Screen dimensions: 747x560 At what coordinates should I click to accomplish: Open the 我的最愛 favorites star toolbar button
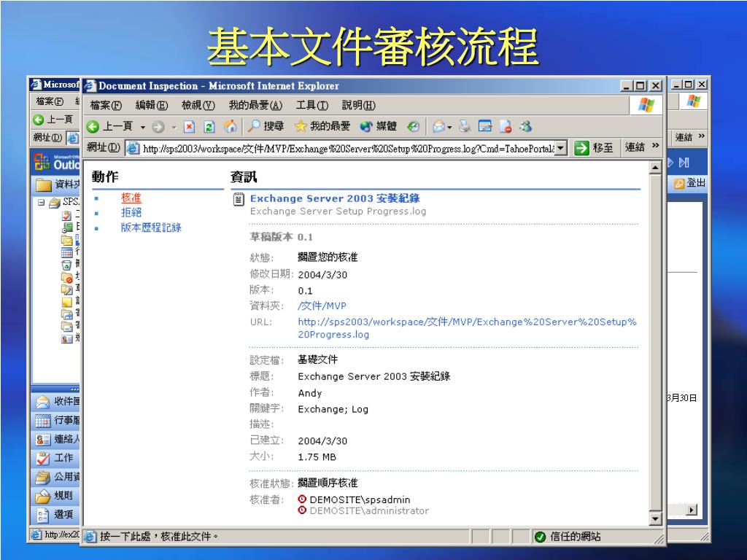pyautogui.click(x=322, y=126)
